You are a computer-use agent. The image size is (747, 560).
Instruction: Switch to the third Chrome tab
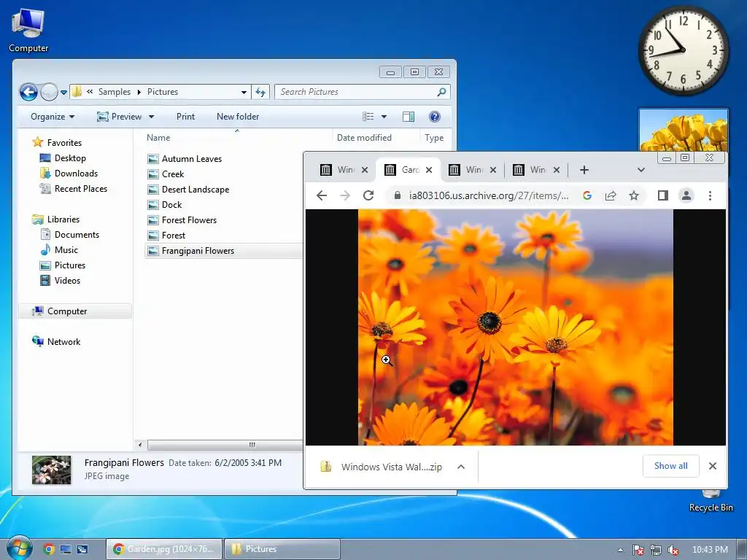click(467, 170)
